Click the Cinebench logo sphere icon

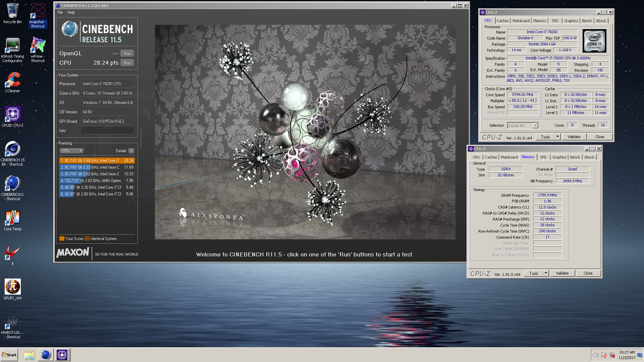point(70,29)
